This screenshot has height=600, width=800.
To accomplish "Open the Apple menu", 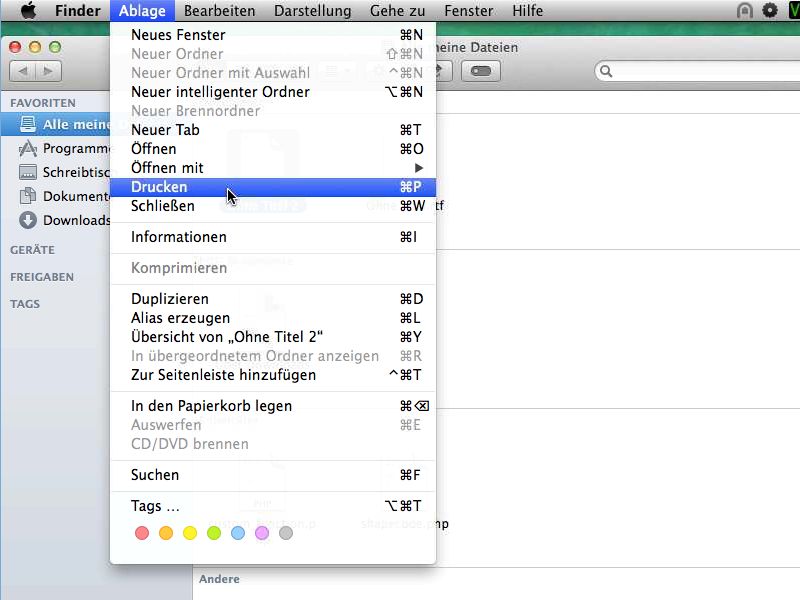I will [x=29, y=10].
